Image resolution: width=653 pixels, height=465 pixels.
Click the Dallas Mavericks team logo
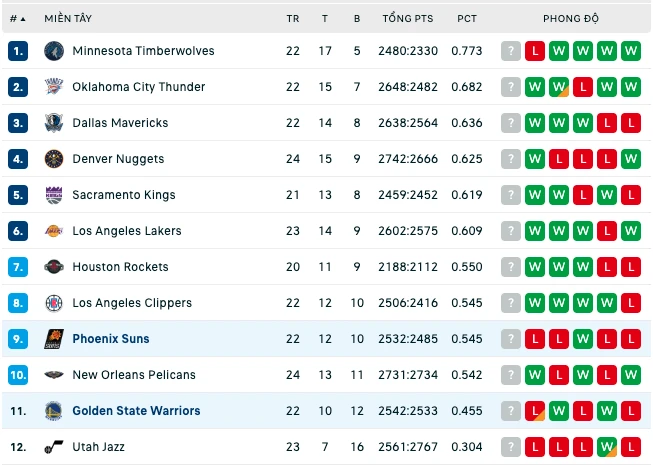(x=54, y=123)
